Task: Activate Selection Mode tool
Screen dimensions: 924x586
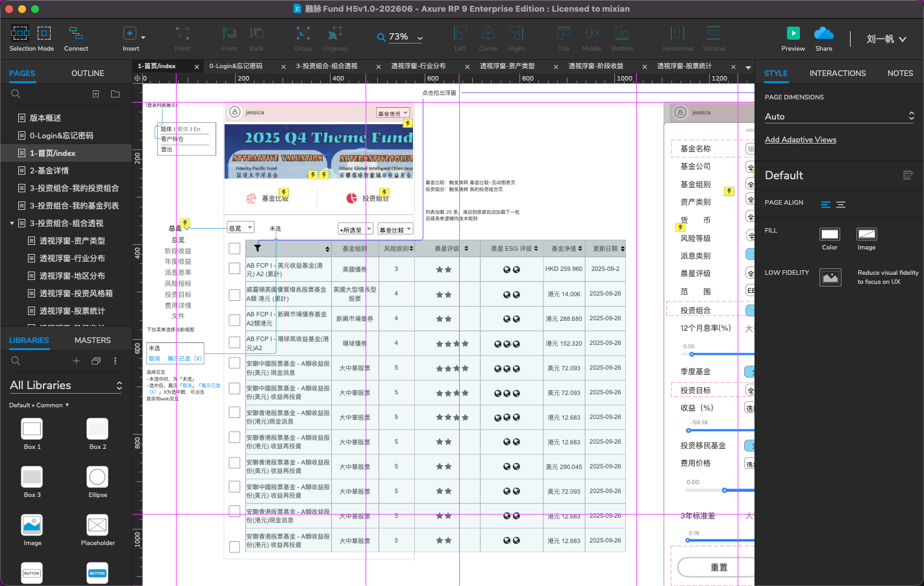Action: (31, 38)
